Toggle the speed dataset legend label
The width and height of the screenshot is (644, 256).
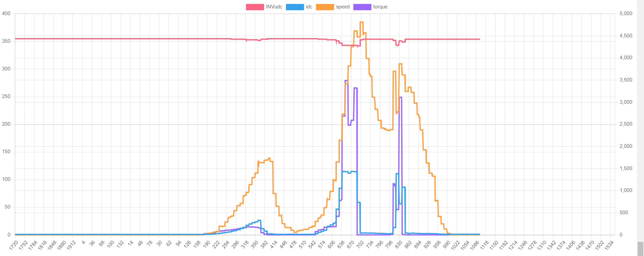(343, 7)
